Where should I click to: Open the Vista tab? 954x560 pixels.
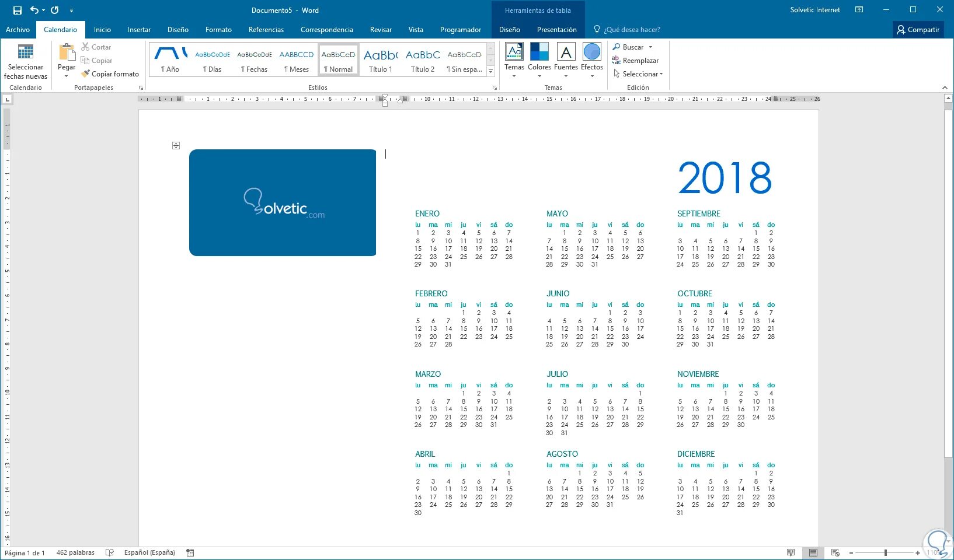(x=416, y=29)
